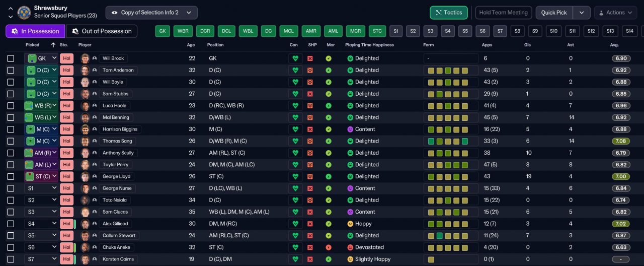Tick the checkbox for Will Brook
This screenshot has width=644, height=266.
(11, 58)
